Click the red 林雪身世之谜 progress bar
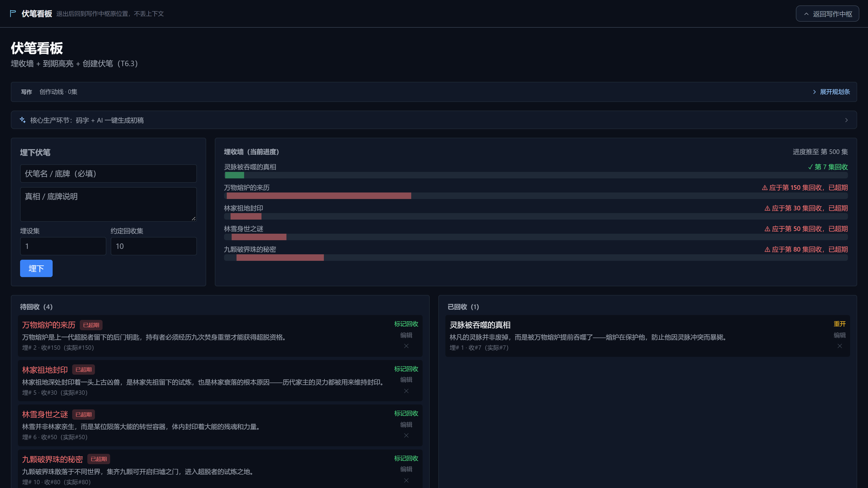Image resolution: width=868 pixels, height=488 pixels. tap(259, 237)
